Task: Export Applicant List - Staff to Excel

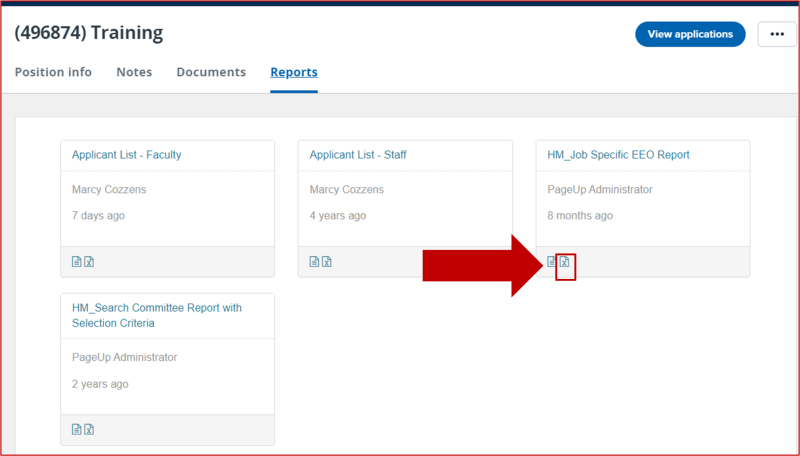Action: click(x=327, y=262)
